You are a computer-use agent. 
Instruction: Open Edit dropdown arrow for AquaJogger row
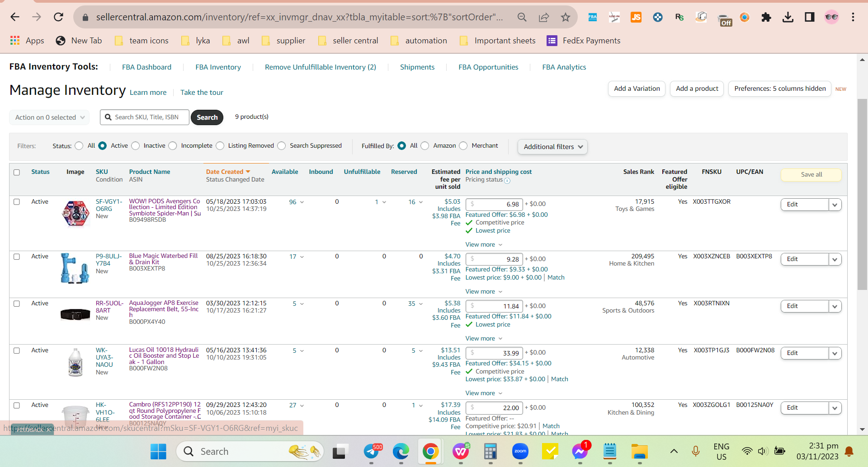point(835,306)
